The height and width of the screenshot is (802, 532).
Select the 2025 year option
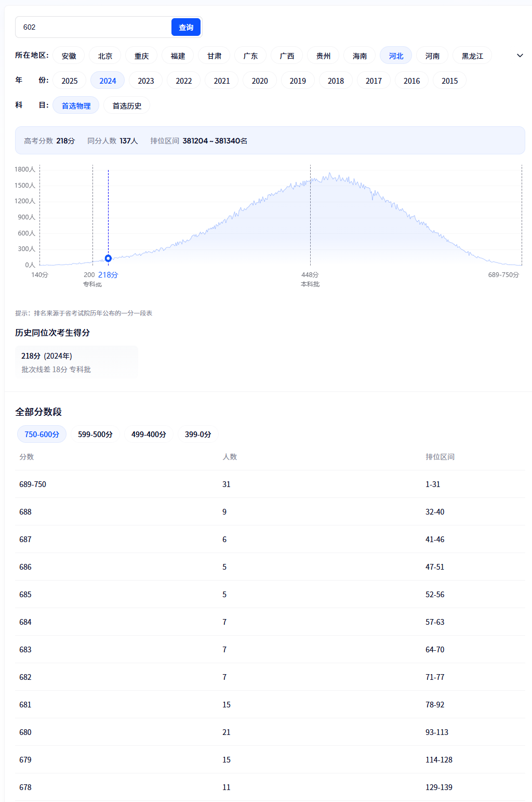(69, 80)
